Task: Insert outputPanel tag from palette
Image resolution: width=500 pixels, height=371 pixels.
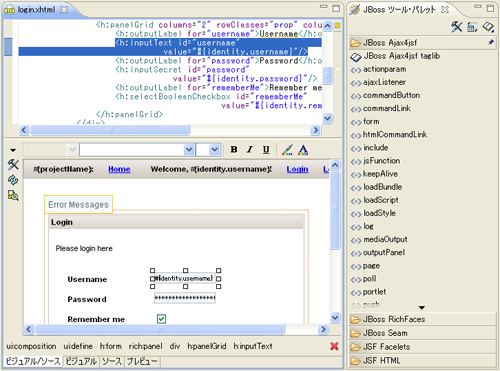Action: [378, 253]
